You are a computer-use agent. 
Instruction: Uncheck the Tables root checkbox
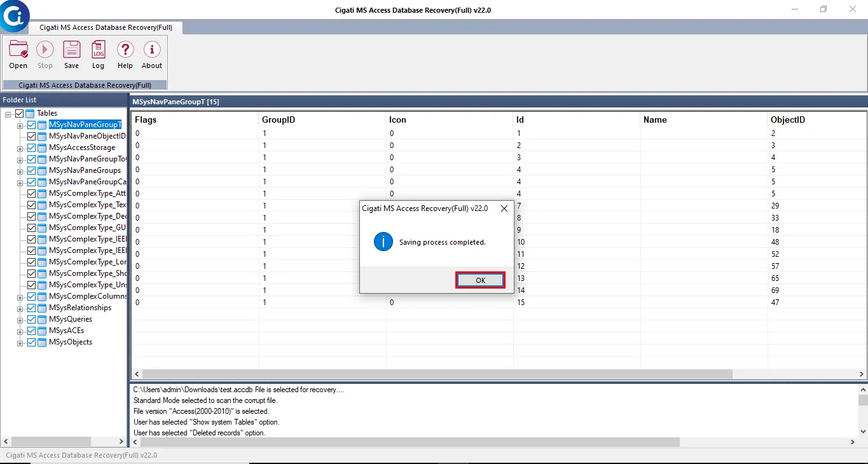tap(20, 113)
